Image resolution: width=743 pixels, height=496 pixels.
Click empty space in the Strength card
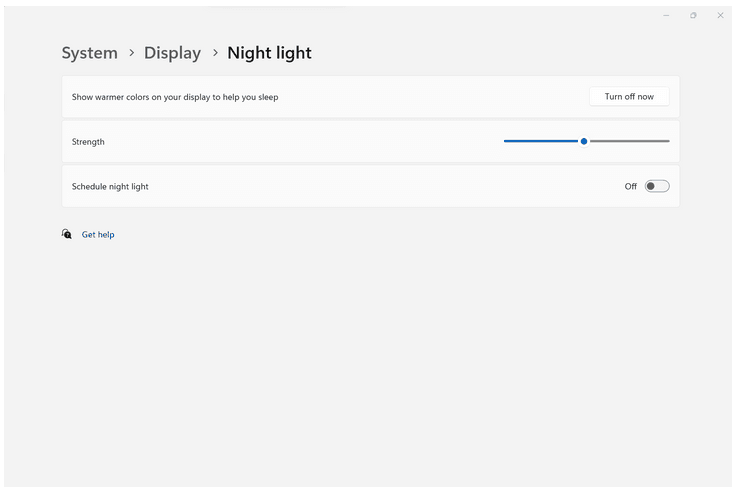coord(303,142)
